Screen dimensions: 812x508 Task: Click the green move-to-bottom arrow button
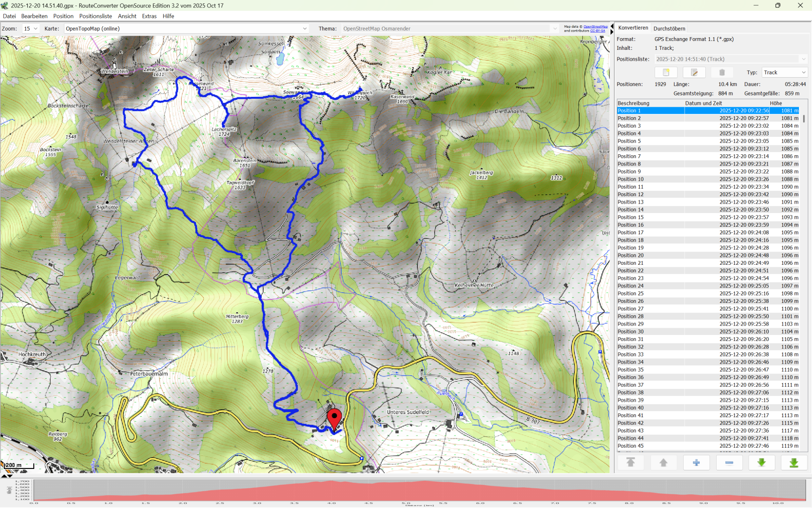794,463
